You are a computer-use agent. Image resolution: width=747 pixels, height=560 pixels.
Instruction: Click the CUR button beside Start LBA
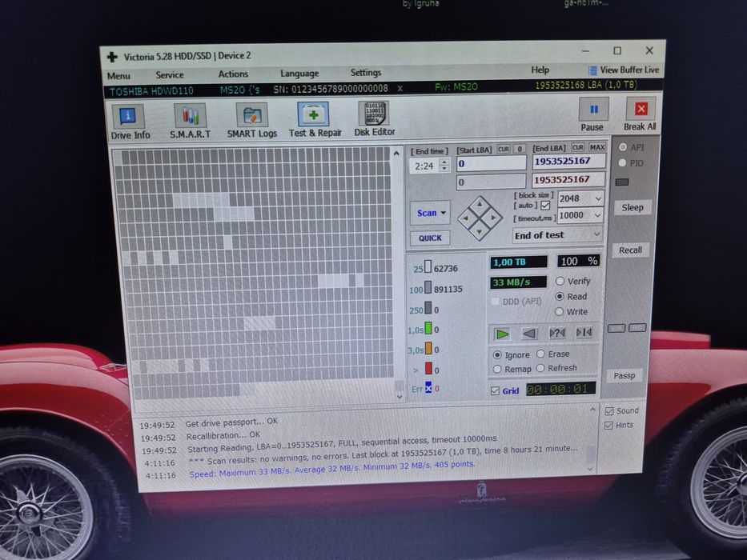[504, 149]
